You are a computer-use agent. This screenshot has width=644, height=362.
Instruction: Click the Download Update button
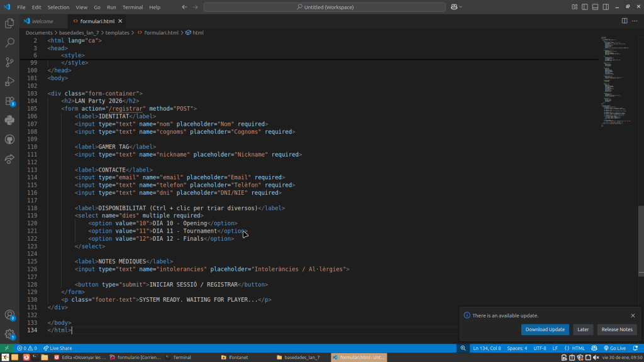coord(545,329)
